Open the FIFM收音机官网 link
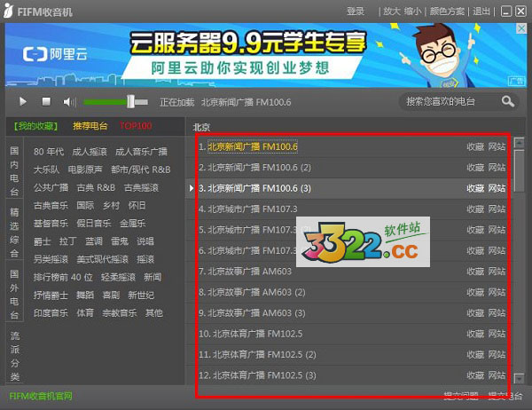The image size is (532, 410). pos(41,396)
